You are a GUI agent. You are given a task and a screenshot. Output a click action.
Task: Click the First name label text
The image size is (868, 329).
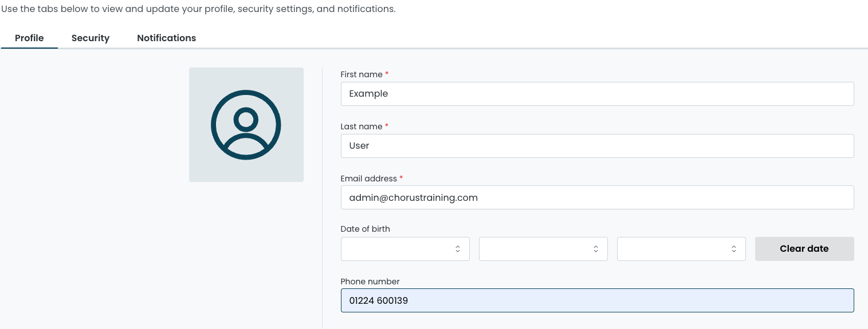click(x=361, y=74)
